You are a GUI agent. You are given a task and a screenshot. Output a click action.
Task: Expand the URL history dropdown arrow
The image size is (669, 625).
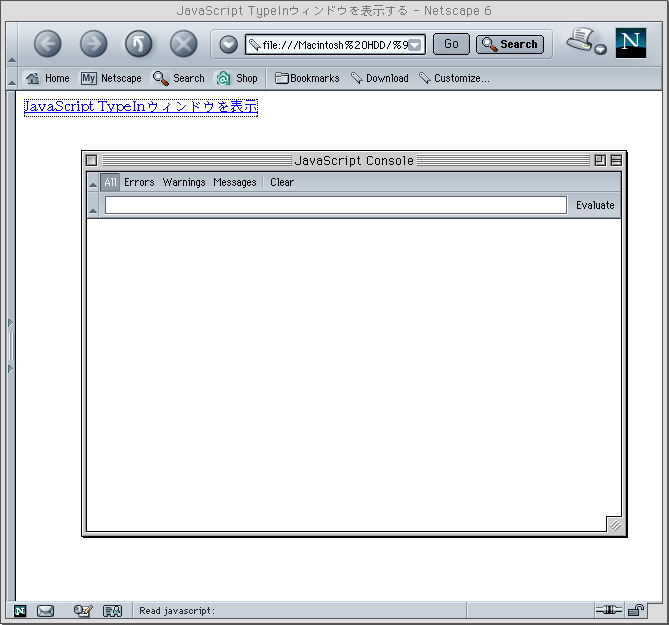(x=415, y=45)
